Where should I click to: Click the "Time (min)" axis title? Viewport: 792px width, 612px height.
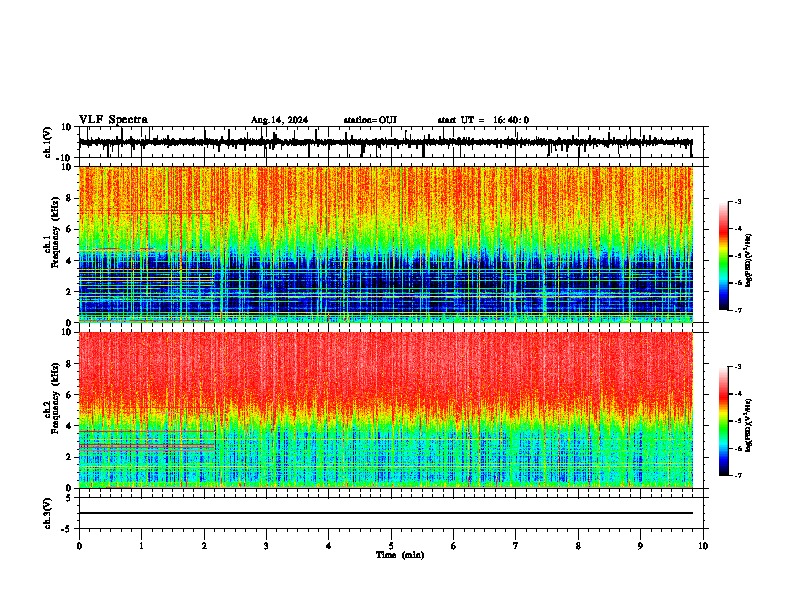pyautogui.click(x=400, y=555)
